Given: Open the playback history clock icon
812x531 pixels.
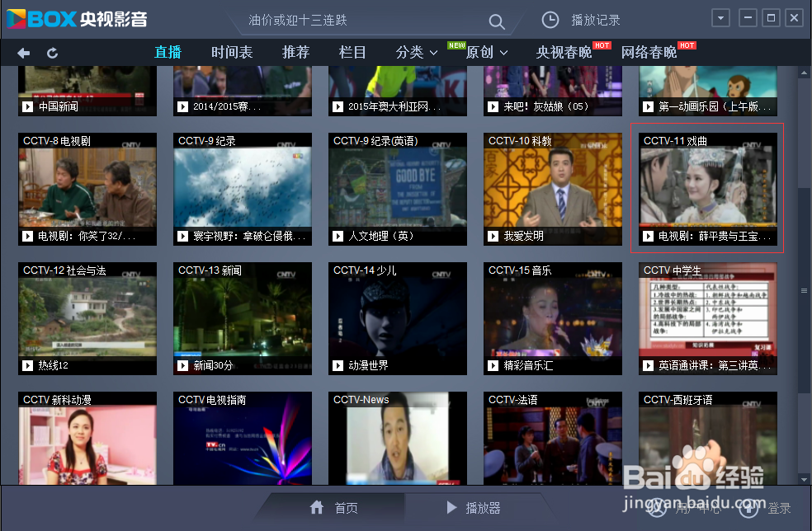Looking at the screenshot, I should tap(550, 20).
